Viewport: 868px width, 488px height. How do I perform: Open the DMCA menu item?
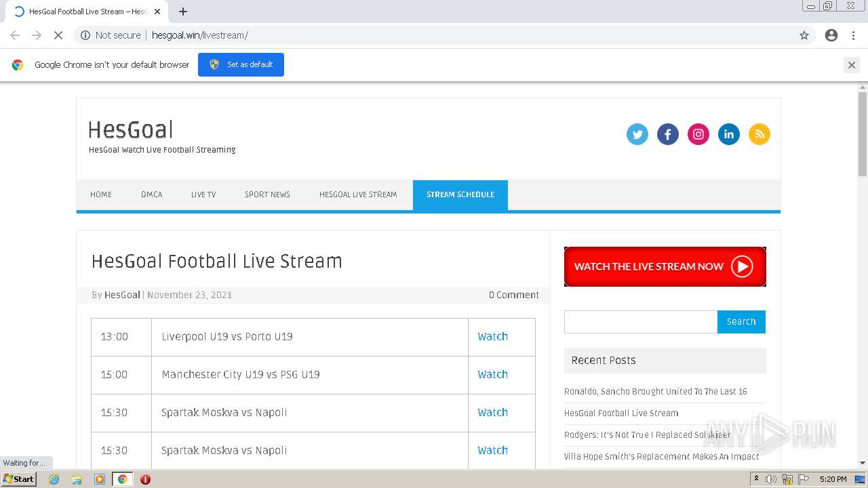click(x=152, y=195)
